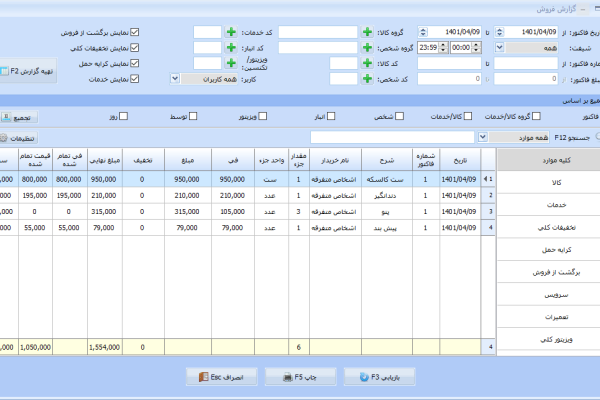Image resolution: width=600 pixels, height=400 pixels.
Task: Click the تجمیع button
Action: pyautogui.click(x=18, y=118)
